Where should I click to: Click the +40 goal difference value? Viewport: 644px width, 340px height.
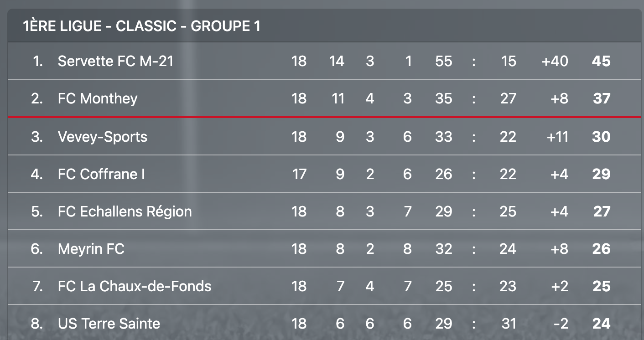(x=555, y=61)
